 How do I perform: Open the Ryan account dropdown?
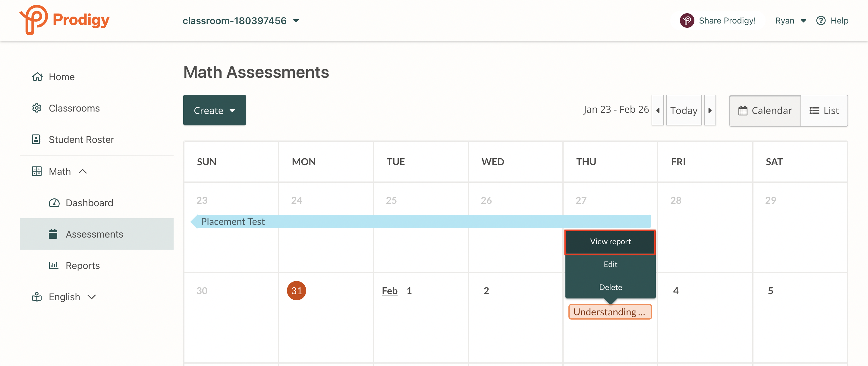[790, 21]
